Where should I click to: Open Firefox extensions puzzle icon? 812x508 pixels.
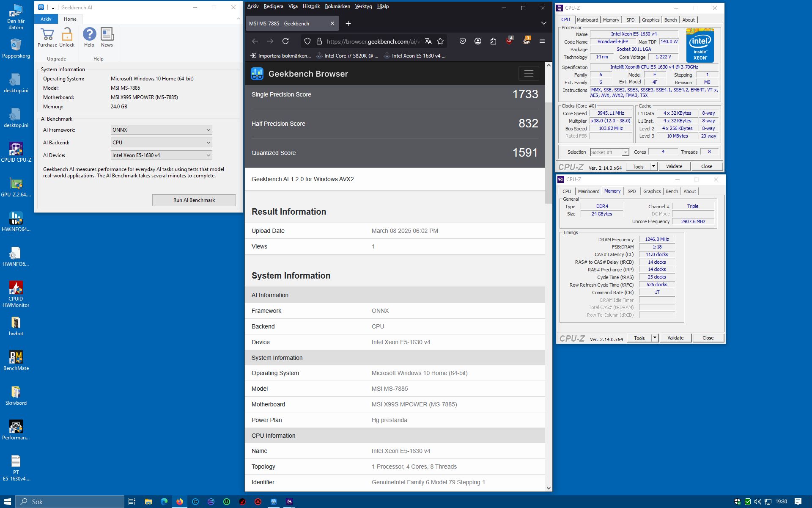tap(493, 41)
